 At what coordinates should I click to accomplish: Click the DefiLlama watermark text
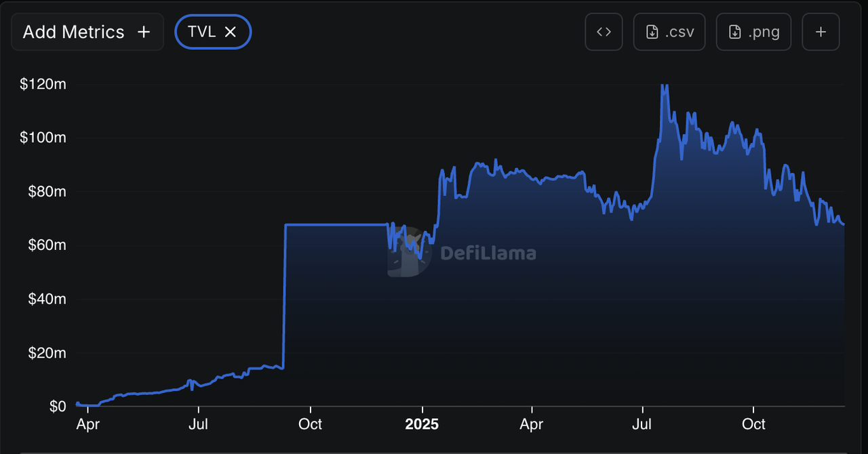488,253
